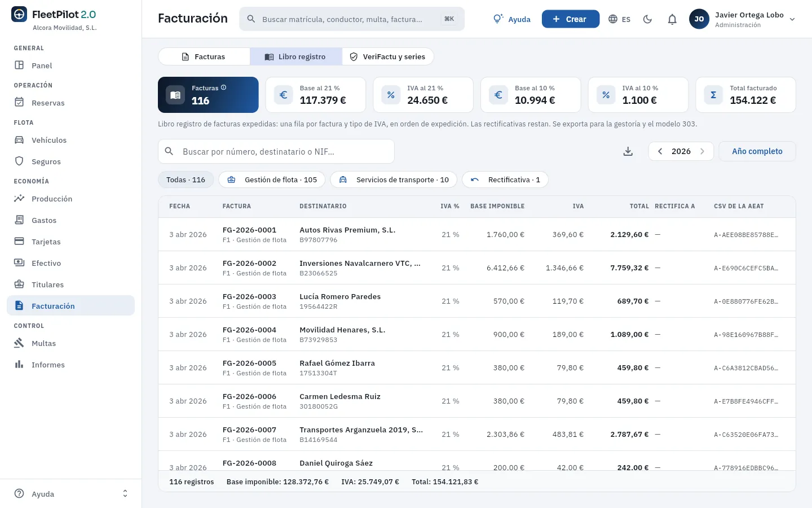
Task: Filter by Rectificativa chip
Action: (x=505, y=179)
